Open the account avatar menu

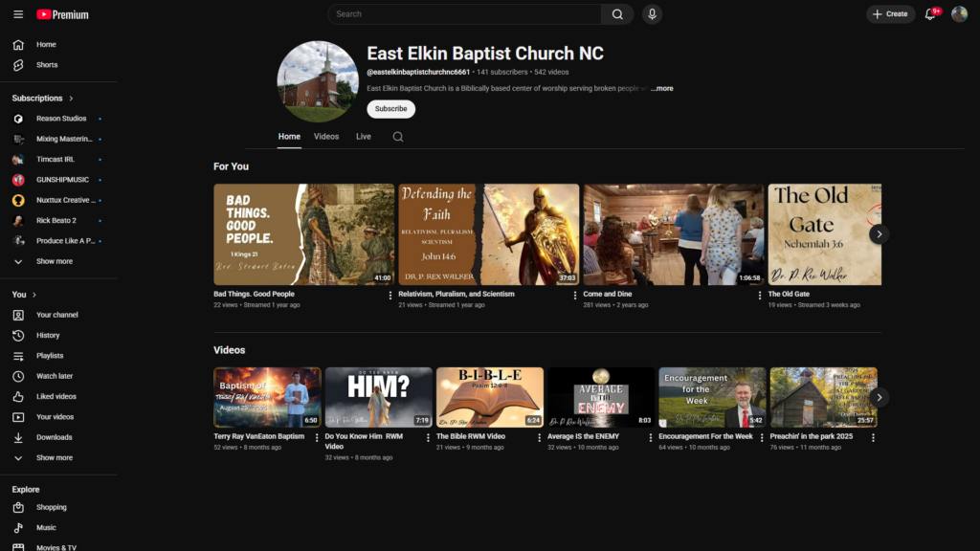[959, 13]
